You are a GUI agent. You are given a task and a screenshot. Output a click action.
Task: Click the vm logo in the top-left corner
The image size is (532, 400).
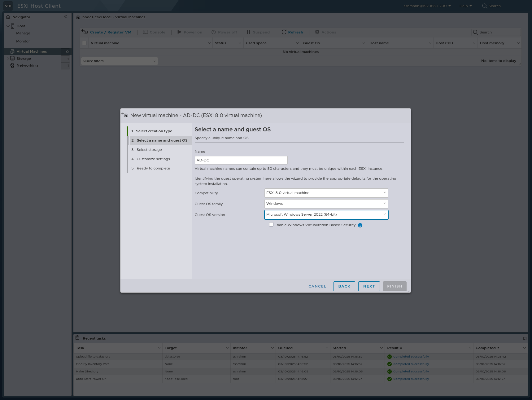tap(8, 6)
